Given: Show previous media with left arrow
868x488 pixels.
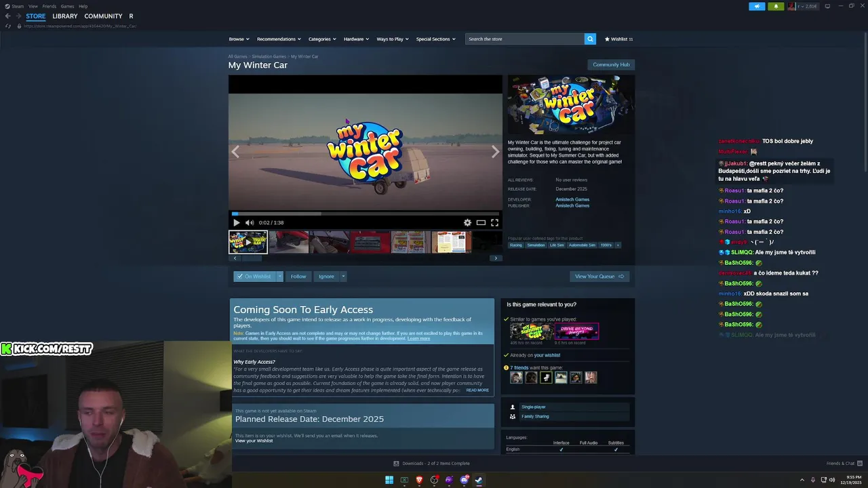Looking at the screenshot, I should [x=235, y=152].
